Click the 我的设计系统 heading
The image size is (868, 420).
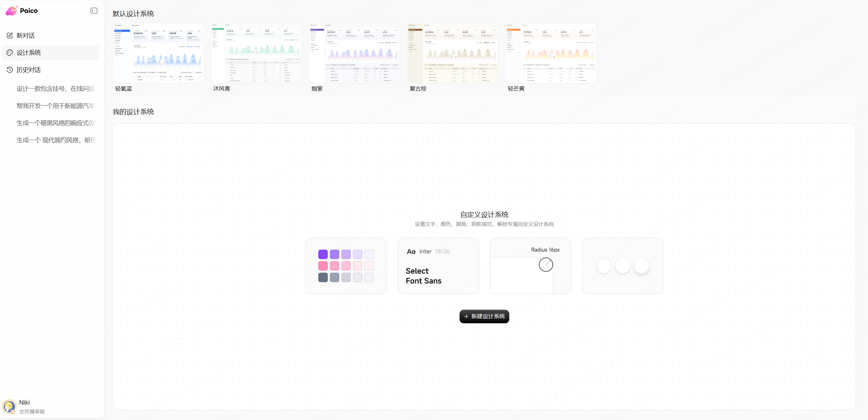coord(133,112)
